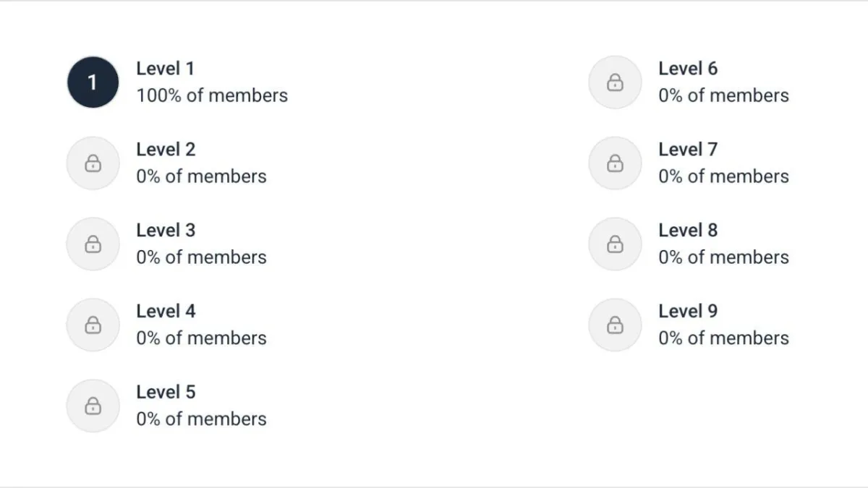868x488 pixels.
Task: Open the Level 3 label
Action: [166, 231]
